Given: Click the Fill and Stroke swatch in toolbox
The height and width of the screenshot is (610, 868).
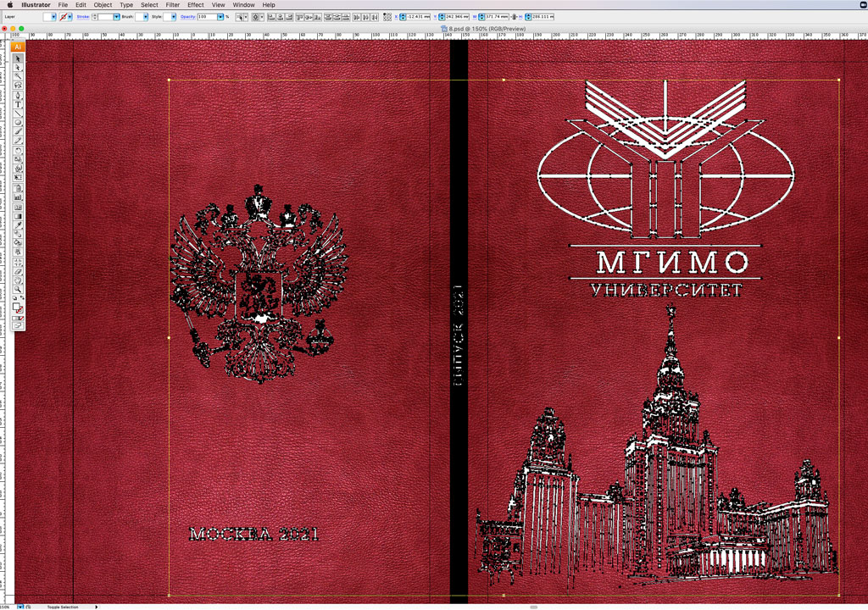Looking at the screenshot, I should pyautogui.click(x=18, y=307).
